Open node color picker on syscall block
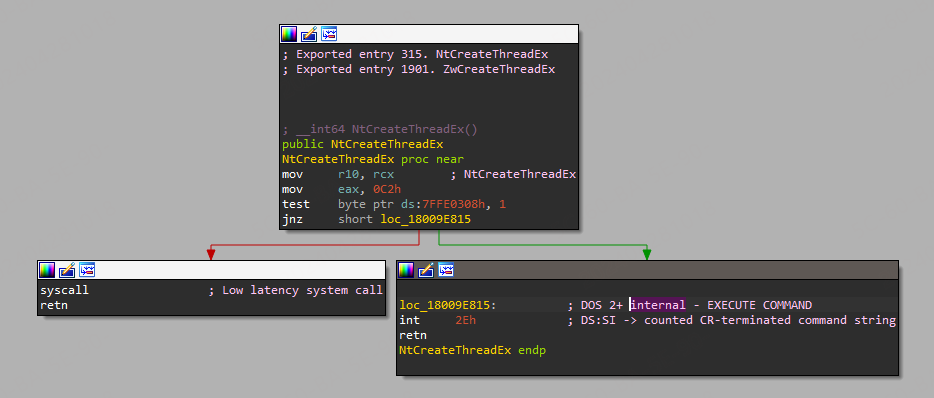 pyautogui.click(x=47, y=270)
